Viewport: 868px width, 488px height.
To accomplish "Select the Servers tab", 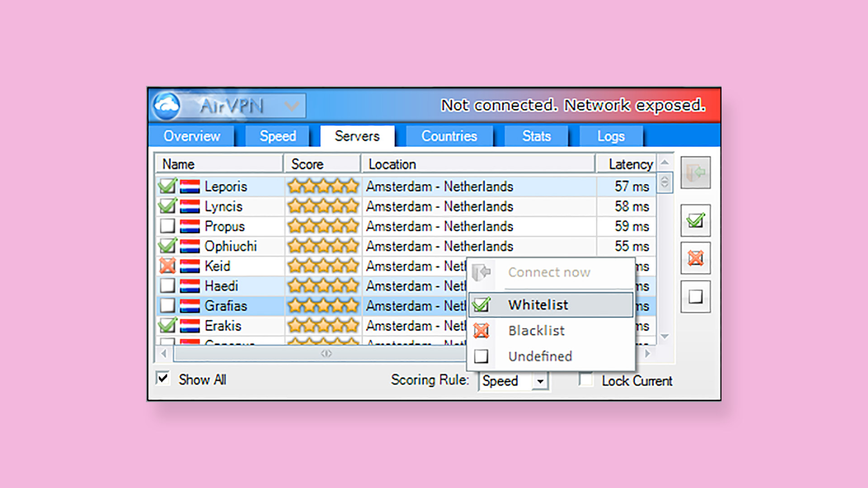I will (357, 136).
